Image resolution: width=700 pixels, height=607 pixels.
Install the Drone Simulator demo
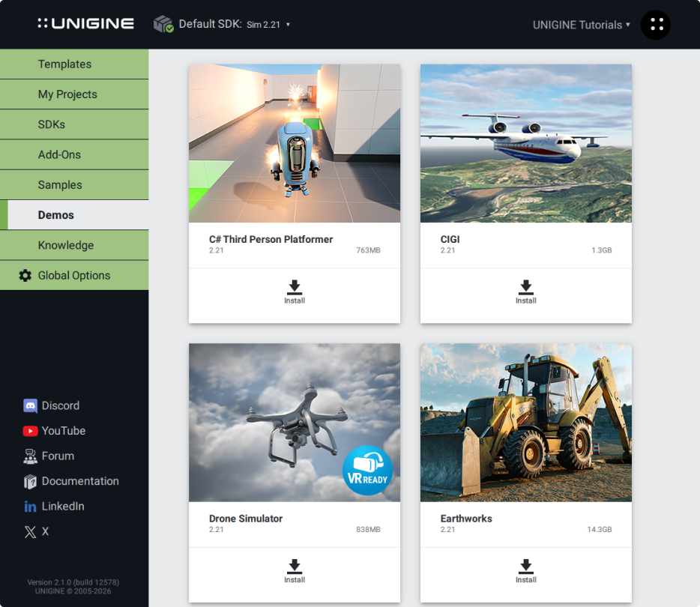(x=295, y=571)
